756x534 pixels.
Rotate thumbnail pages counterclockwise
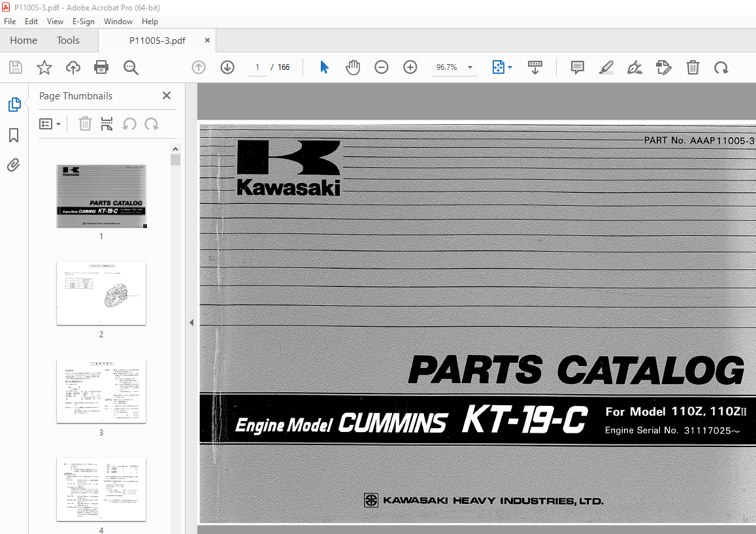(129, 124)
